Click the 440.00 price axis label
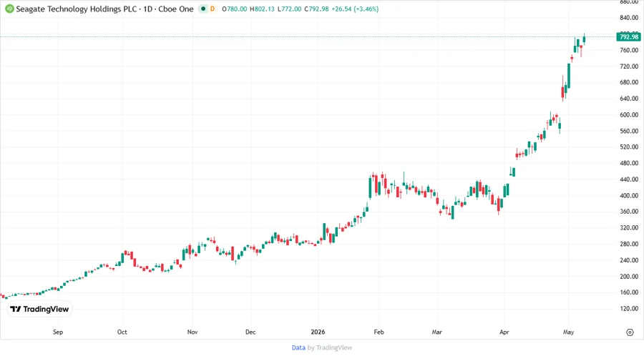644x356 pixels. (x=629, y=179)
